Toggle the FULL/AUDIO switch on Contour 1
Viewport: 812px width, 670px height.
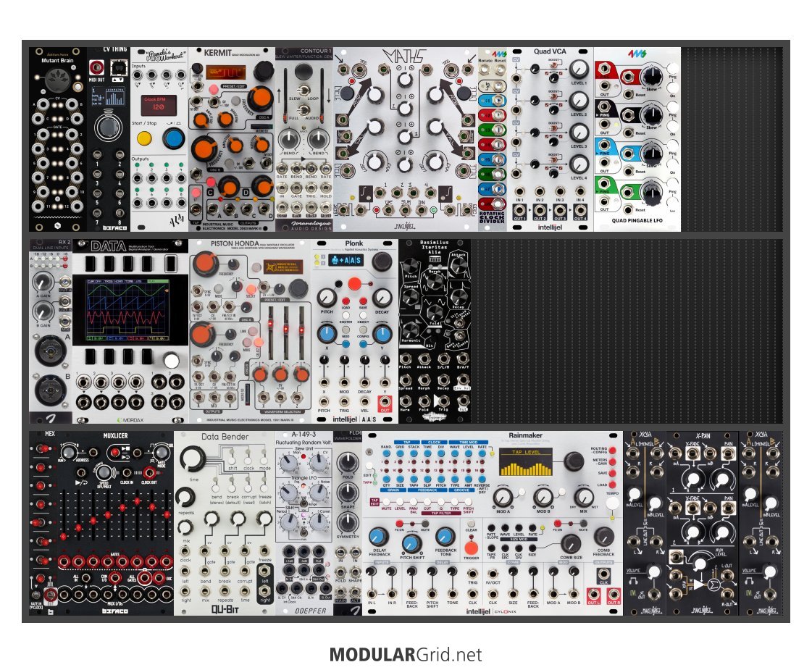304,110
